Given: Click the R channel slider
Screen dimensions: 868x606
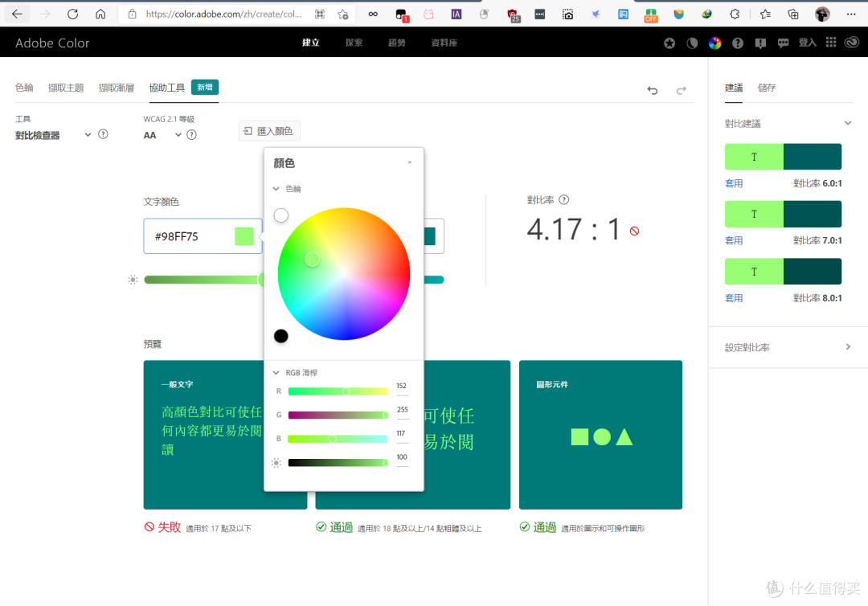Looking at the screenshot, I should click(x=338, y=391).
